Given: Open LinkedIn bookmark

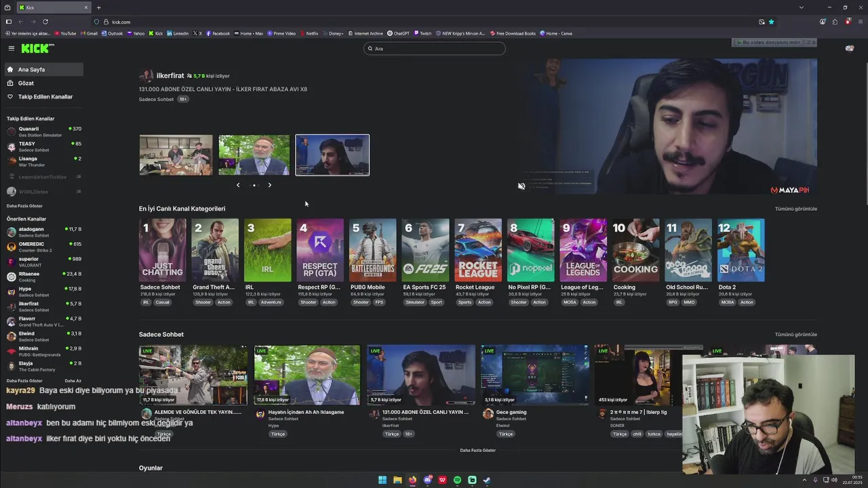Looking at the screenshot, I should pos(178,33).
